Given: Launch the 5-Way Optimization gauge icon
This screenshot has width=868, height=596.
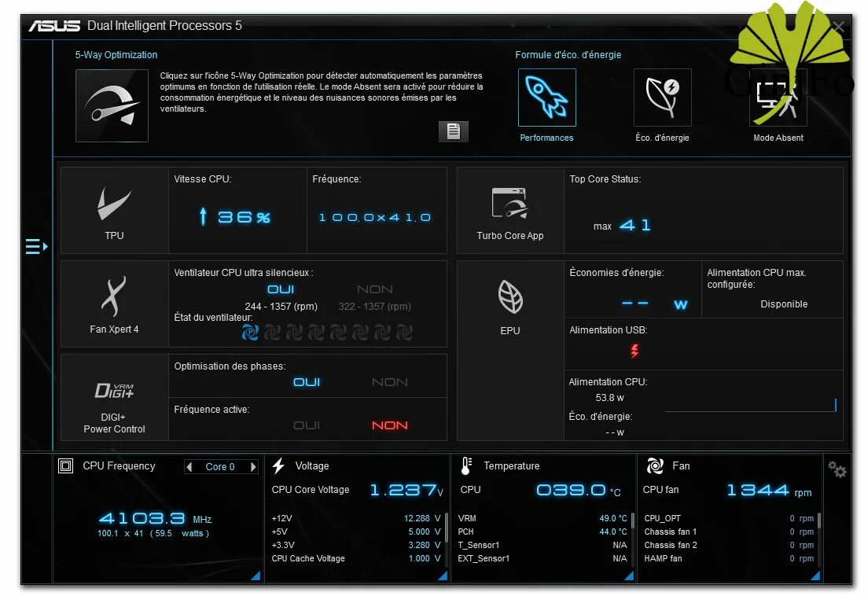Looking at the screenshot, I should 112,105.
